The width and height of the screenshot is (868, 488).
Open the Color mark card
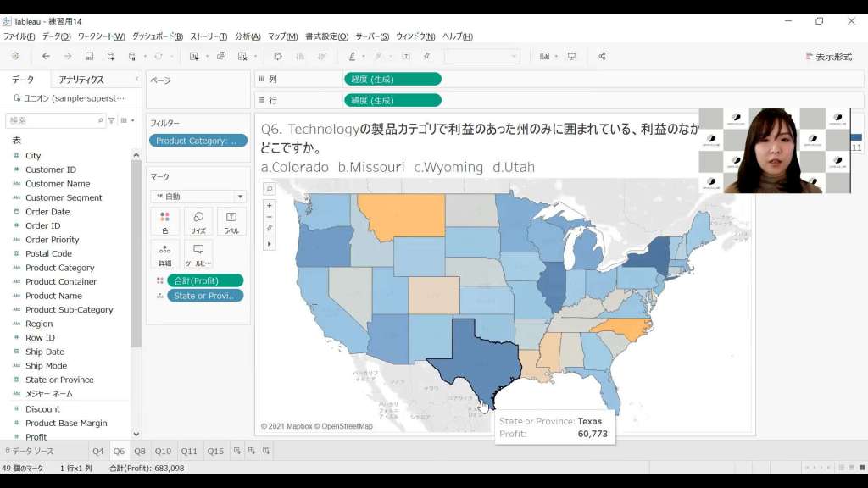point(165,223)
